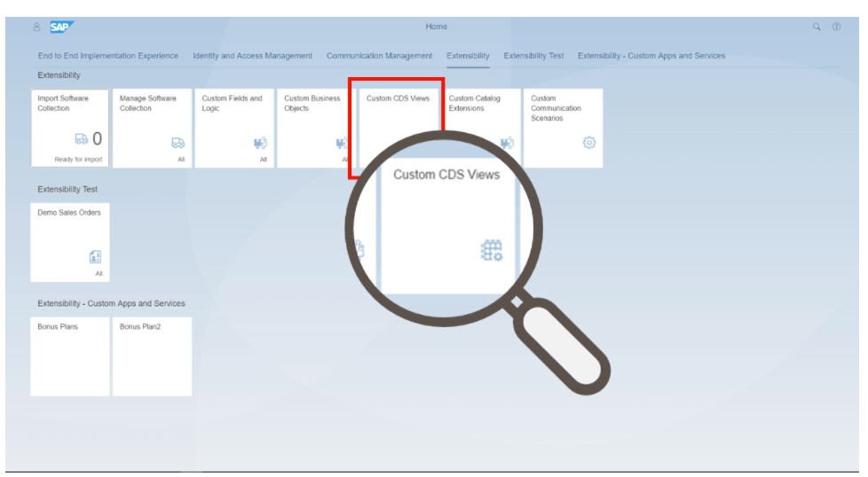This screenshot has width=868, height=477.
Task: Click puzzle icon on Custom Business Objects tile
Action: [x=342, y=143]
